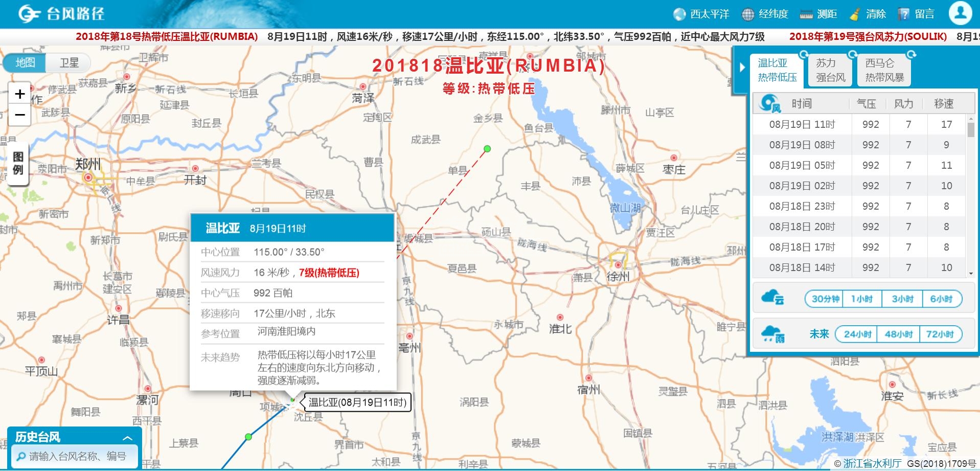Enable the 经纬度 coordinate grid tool

[x=773, y=14]
